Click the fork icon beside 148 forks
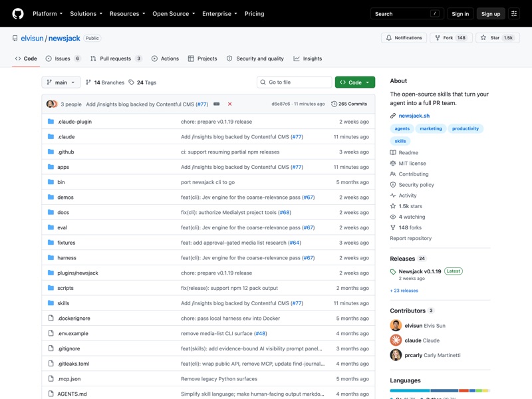This screenshot has height=399, width=532. pos(393,227)
